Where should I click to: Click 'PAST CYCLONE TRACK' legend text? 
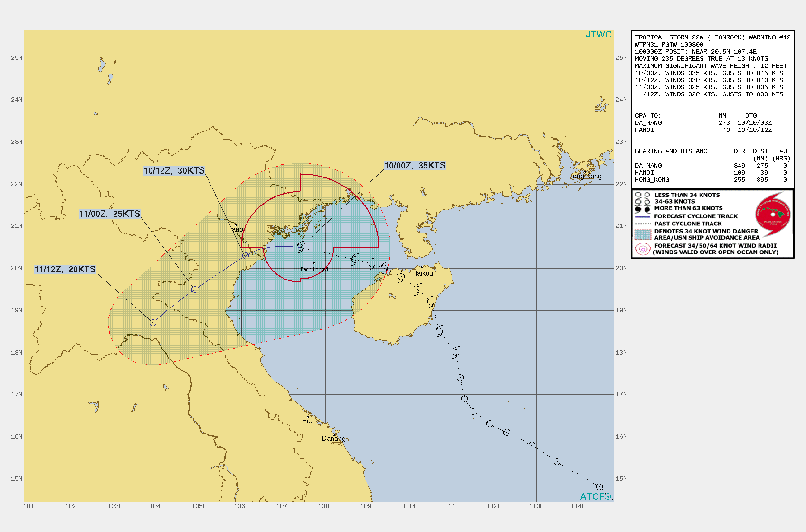[688, 224]
